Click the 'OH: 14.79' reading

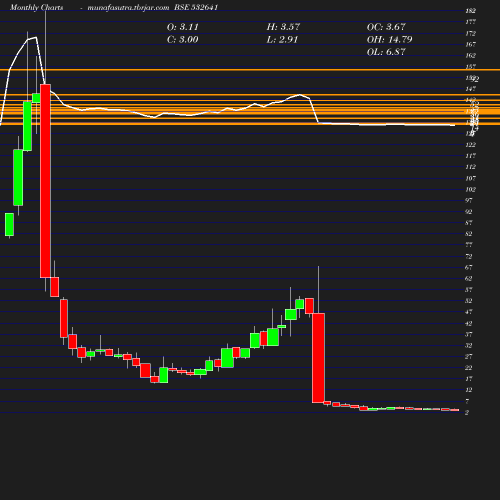click(389, 40)
